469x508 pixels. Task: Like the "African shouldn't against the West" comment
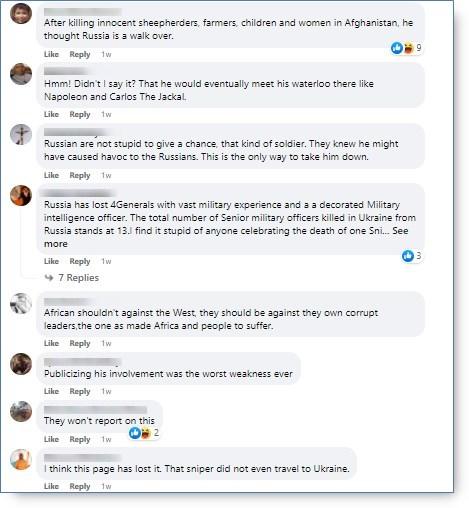pyautogui.click(x=51, y=343)
